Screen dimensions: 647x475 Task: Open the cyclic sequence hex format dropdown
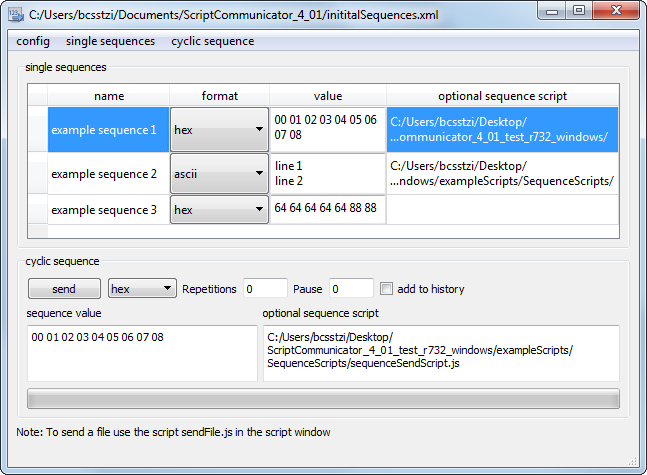(x=142, y=288)
